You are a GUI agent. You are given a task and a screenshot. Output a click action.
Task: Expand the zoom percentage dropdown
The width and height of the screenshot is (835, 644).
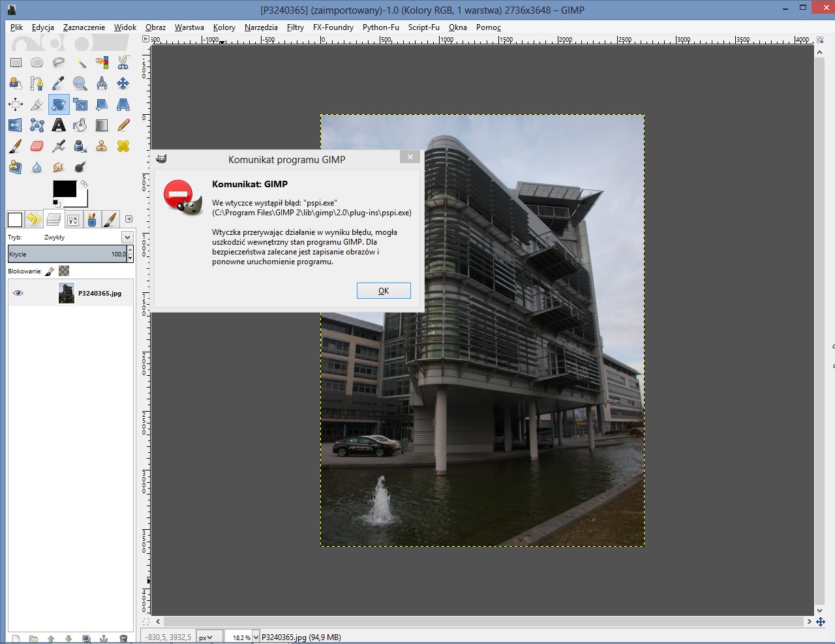point(256,637)
